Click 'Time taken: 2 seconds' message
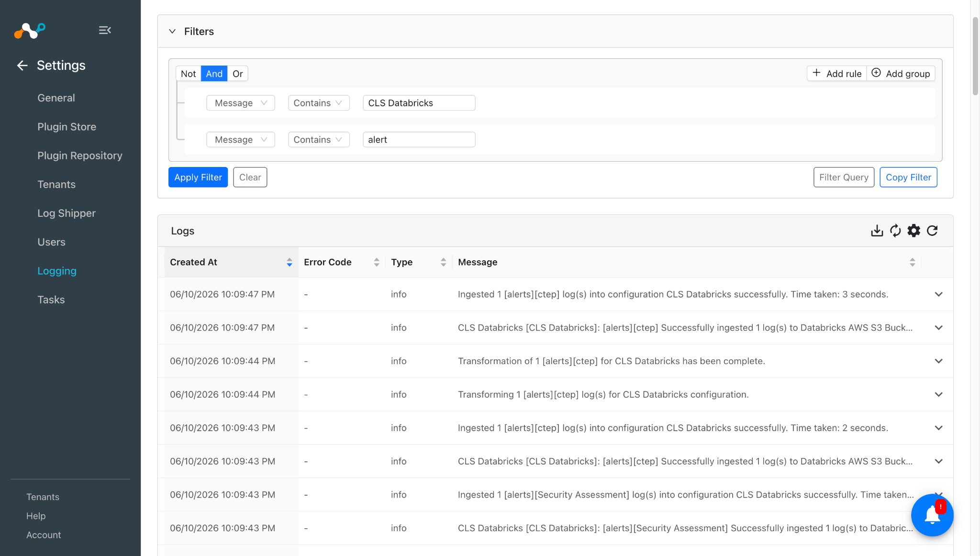Screen dimensions: 980x556 pyautogui.click(x=673, y=428)
